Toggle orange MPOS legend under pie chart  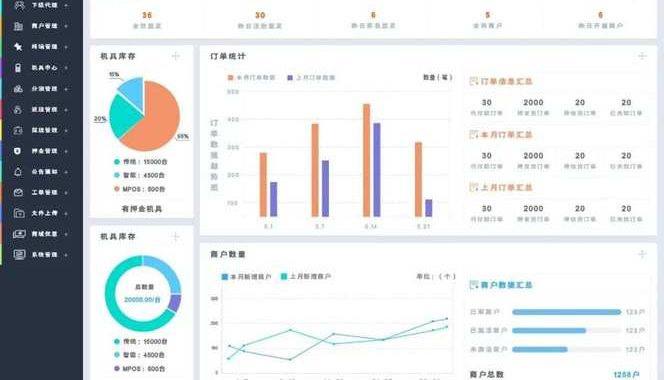pos(139,189)
